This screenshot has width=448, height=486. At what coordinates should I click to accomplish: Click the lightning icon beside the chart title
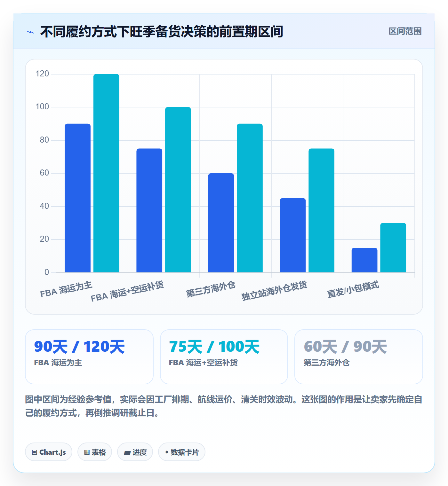pos(30,32)
